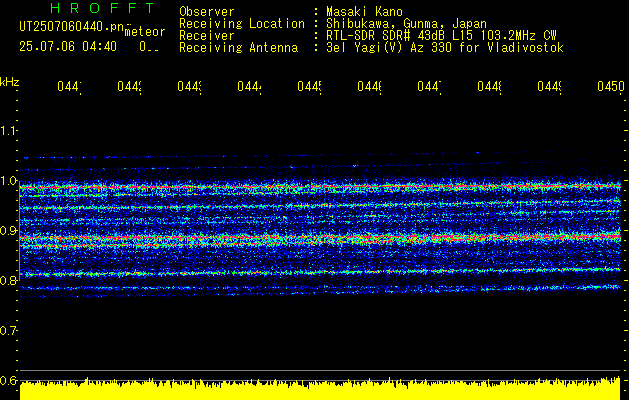Image resolution: width=629 pixels, height=400 pixels.
Task: Click the 0.6 frequency axis label
Action: 8,381
